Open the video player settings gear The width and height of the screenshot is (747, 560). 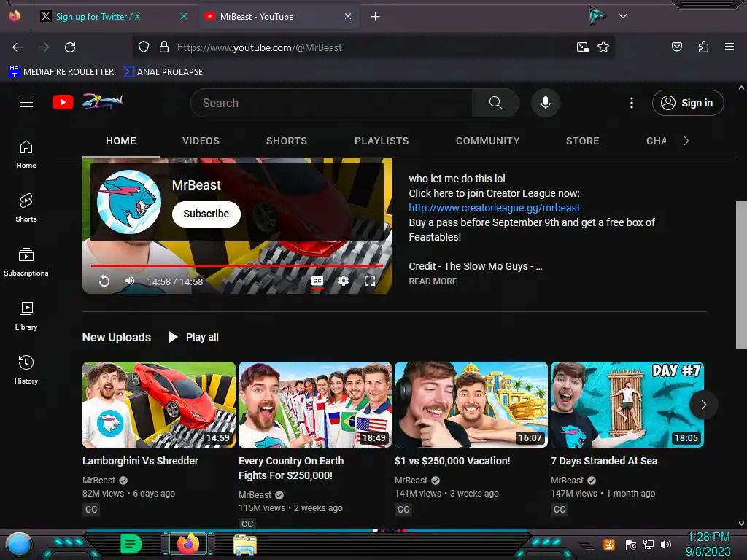[x=344, y=281]
